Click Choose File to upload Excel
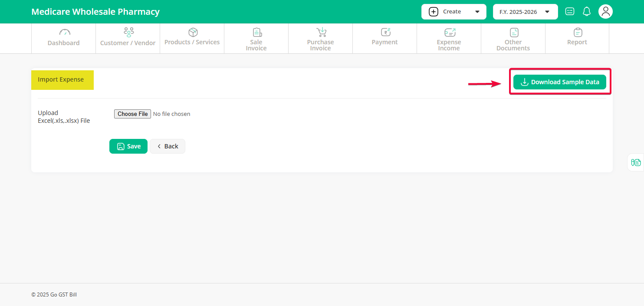This screenshot has height=306, width=644. click(x=132, y=114)
